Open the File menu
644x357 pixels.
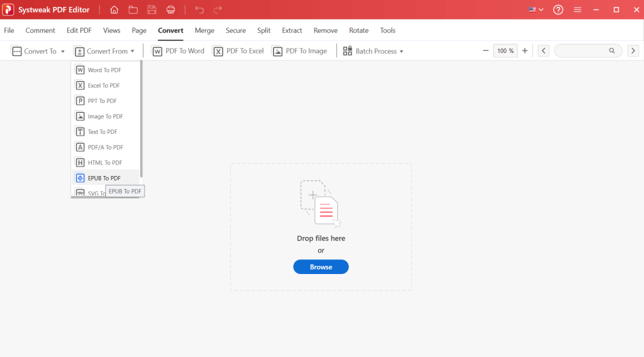(9, 30)
